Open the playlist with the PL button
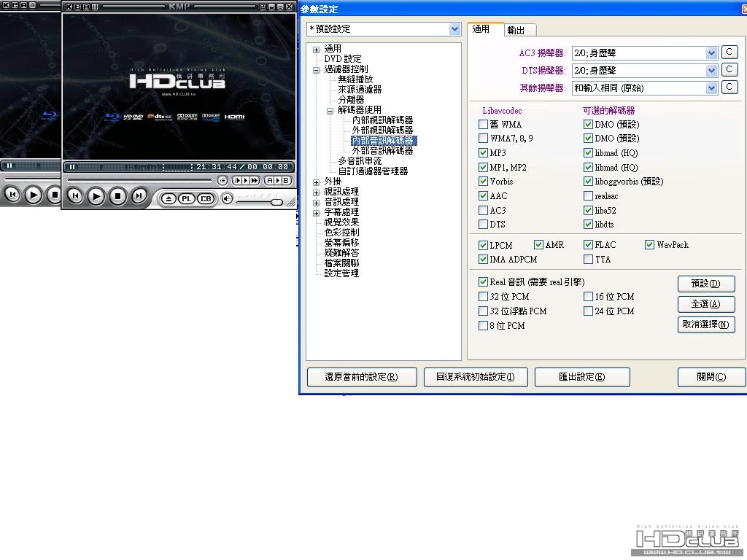The height and width of the screenshot is (560, 747). [187, 198]
